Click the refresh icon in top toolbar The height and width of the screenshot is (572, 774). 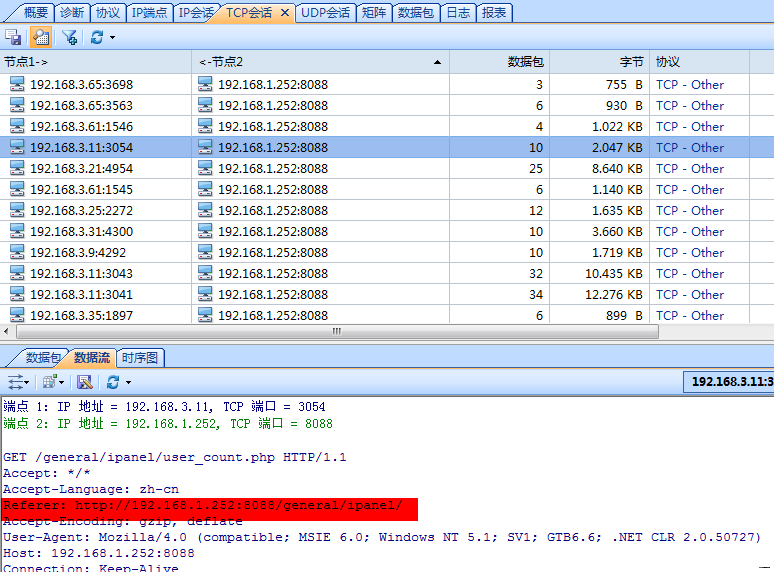(x=97, y=38)
